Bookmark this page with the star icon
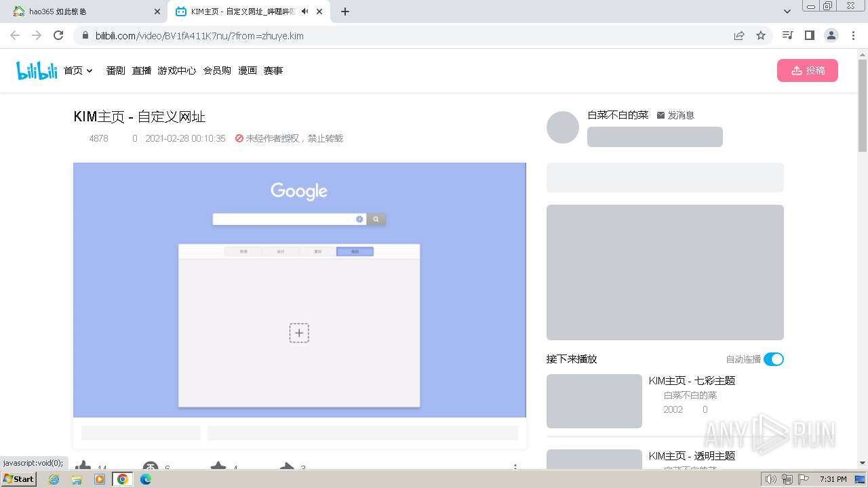 click(761, 36)
